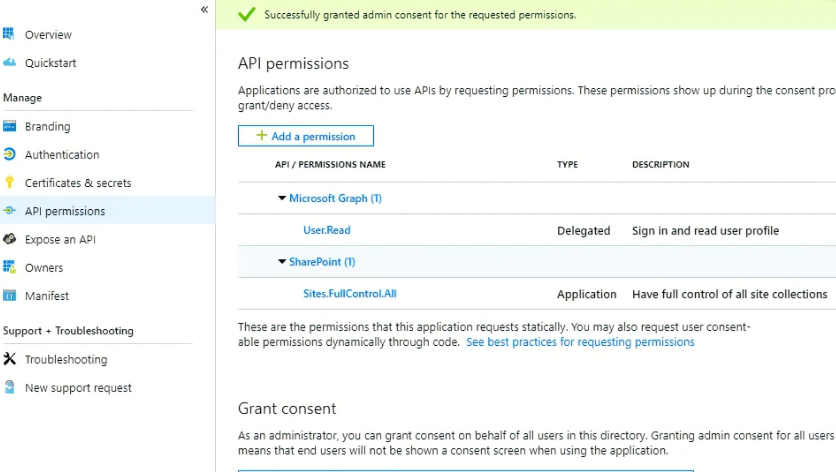This screenshot has width=836, height=472.
Task: Open New support request
Action: point(78,388)
